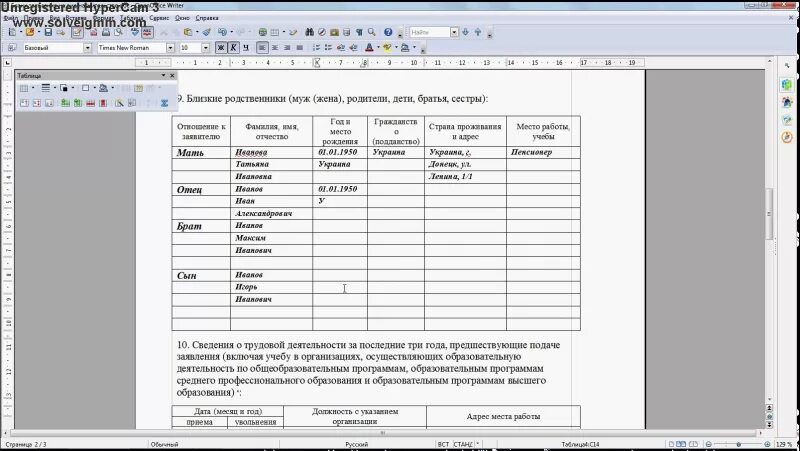Open Таблица toolbar options dropdown arrow
Image resolution: width=800 pixels, height=451 pixels.
click(163, 76)
